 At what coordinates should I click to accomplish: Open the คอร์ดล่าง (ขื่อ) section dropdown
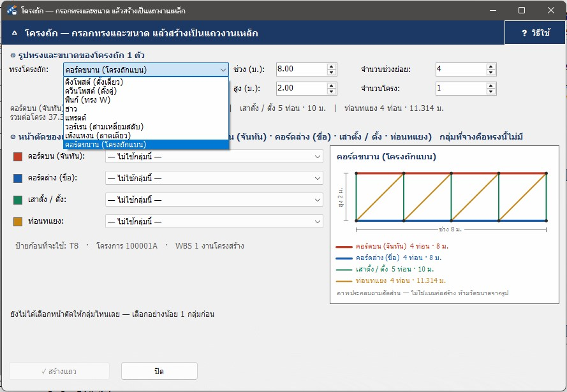(214, 178)
